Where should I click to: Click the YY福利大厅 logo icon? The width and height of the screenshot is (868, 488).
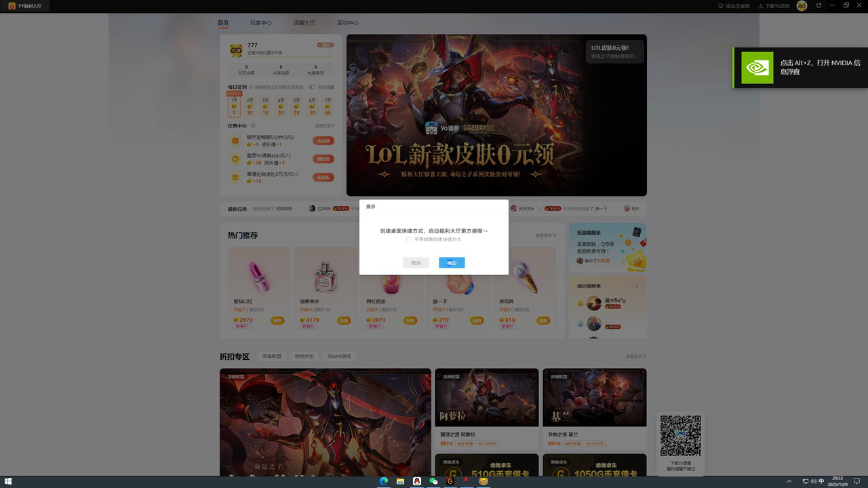point(12,6)
